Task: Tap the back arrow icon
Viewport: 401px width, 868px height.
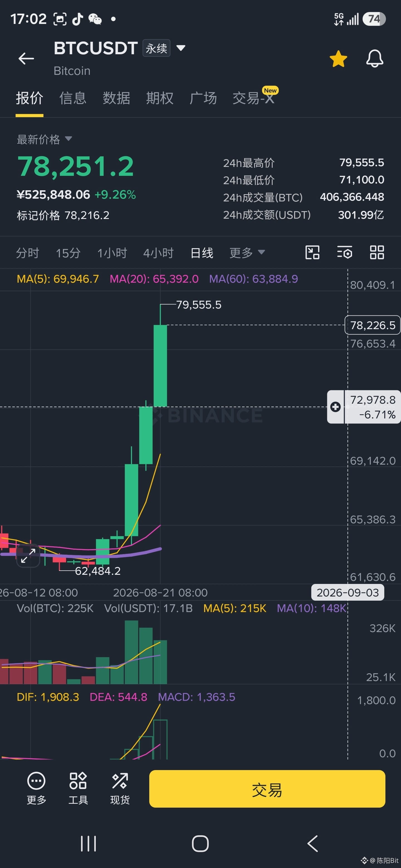Action: click(x=26, y=58)
